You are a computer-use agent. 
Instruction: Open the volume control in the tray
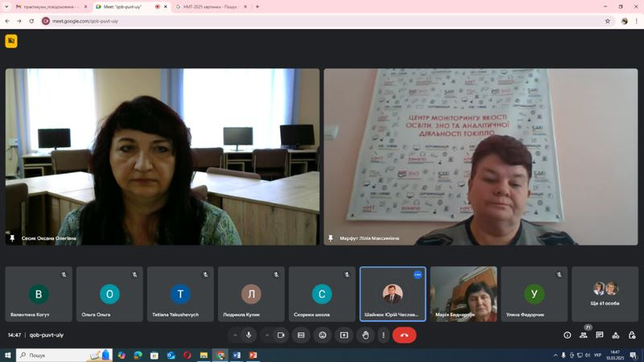pos(588,355)
